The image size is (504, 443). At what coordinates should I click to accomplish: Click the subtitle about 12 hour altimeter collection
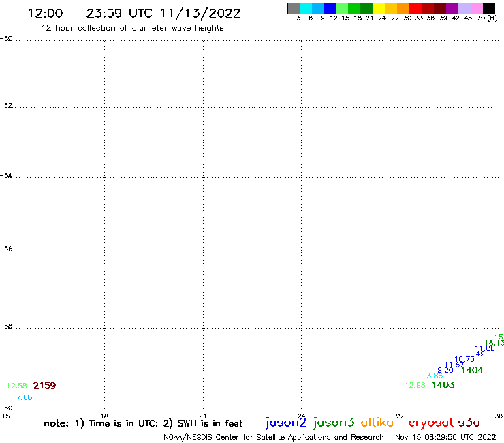point(132,28)
